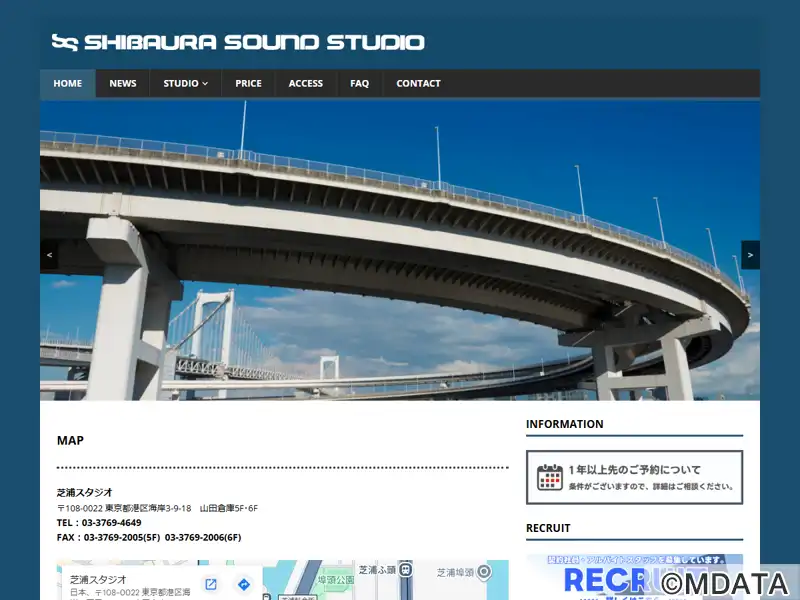Click the 芝浦スタジオ map info card title
This screenshot has width=800, height=600.
(x=98, y=580)
